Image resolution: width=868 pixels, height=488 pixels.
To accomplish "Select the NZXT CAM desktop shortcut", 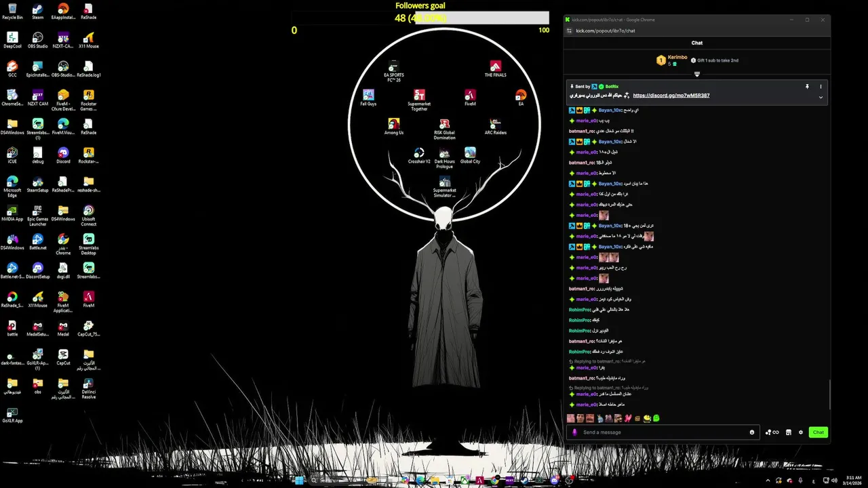I will click(x=38, y=98).
